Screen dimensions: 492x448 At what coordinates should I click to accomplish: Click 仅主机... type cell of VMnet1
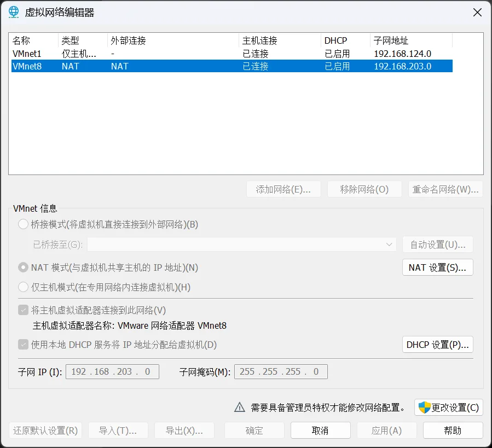79,54
